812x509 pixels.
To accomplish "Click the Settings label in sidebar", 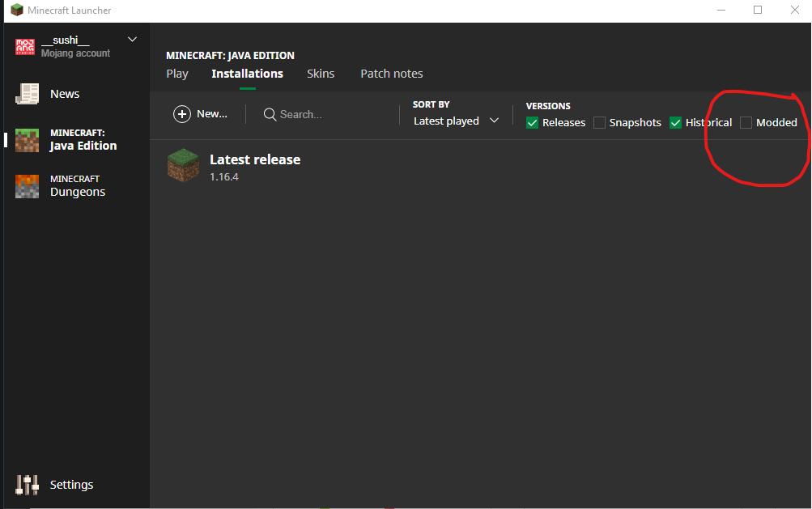I will (x=71, y=486).
